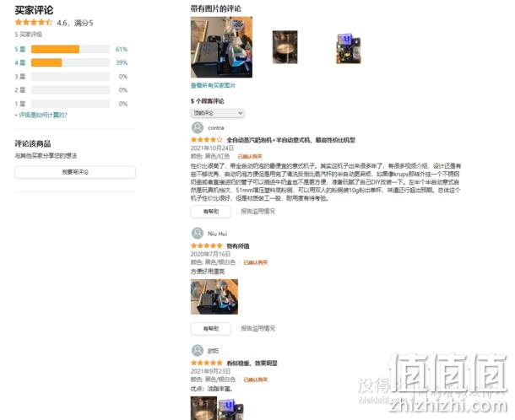The width and height of the screenshot is (515, 420).
Task: Filter reviews by the 5 star bar
Action: (x=70, y=49)
